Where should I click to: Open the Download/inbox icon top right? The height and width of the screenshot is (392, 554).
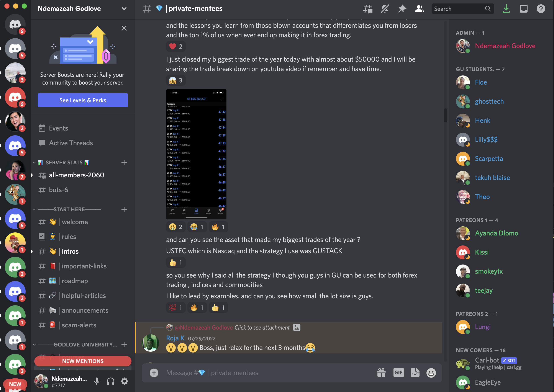507,9
